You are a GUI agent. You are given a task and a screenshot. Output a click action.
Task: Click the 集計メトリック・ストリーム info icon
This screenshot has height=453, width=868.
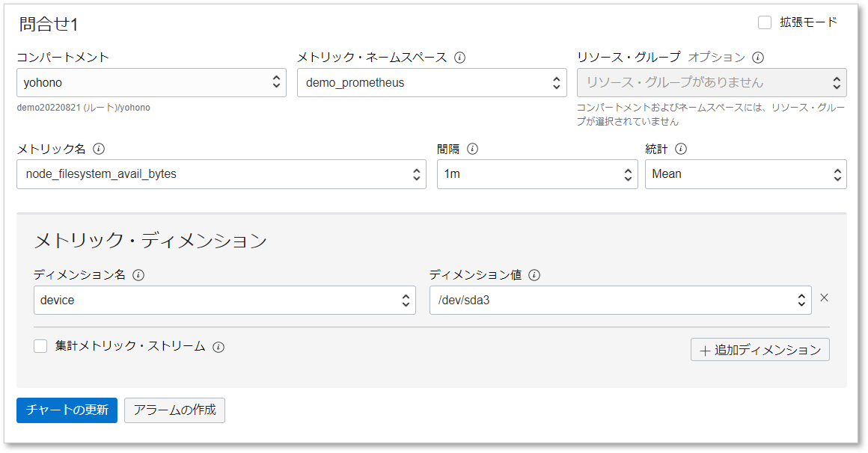click(x=217, y=347)
